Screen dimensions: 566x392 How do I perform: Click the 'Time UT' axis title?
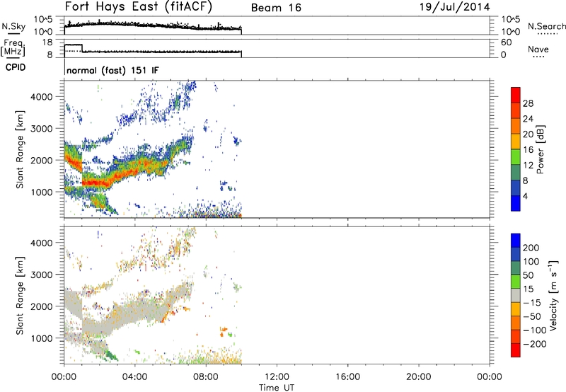pyautogui.click(x=277, y=388)
